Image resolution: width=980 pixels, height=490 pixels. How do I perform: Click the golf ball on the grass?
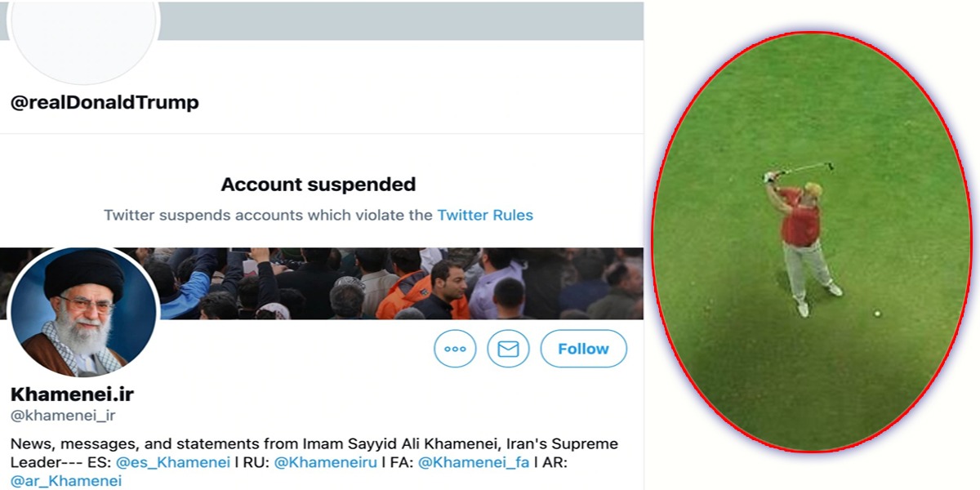[877, 313]
